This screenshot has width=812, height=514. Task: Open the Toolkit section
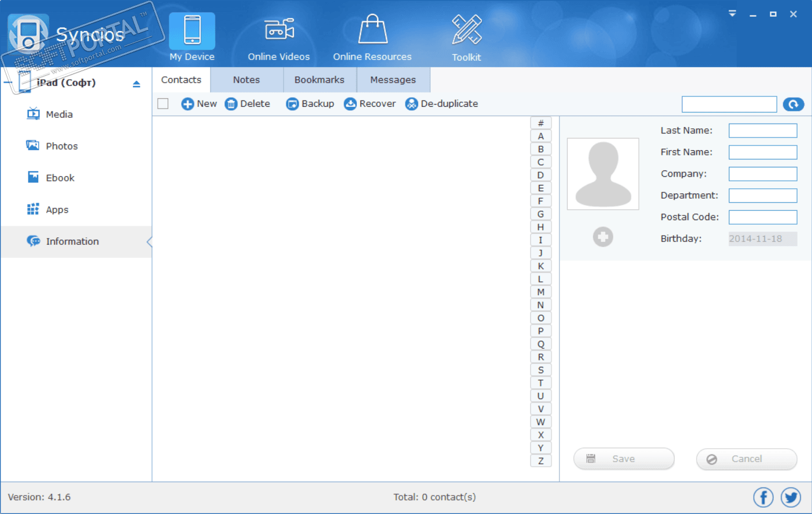coord(467,38)
